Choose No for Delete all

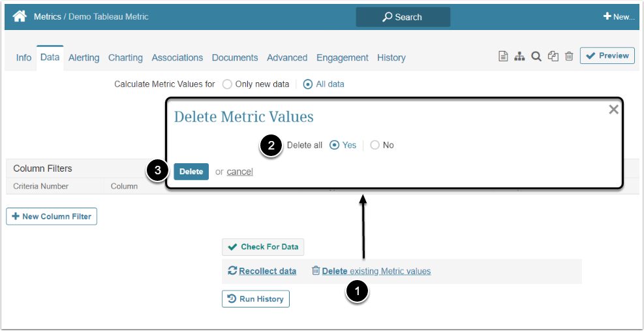click(x=375, y=145)
